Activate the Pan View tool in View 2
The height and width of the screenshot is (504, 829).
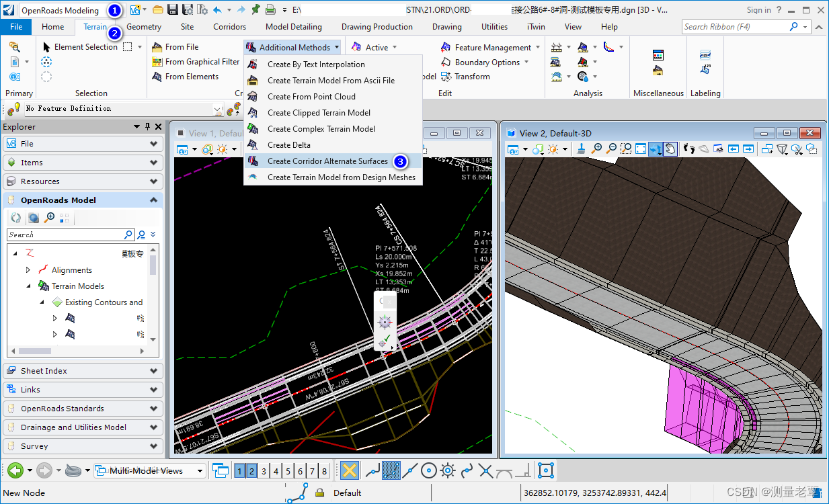670,149
